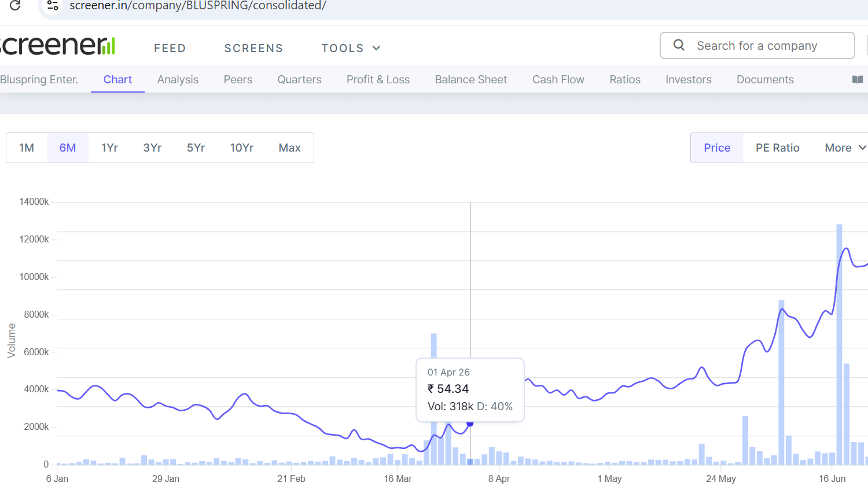Image resolution: width=868 pixels, height=497 pixels.
Task: Click the 01 Apr price point marker
Action: click(x=470, y=424)
